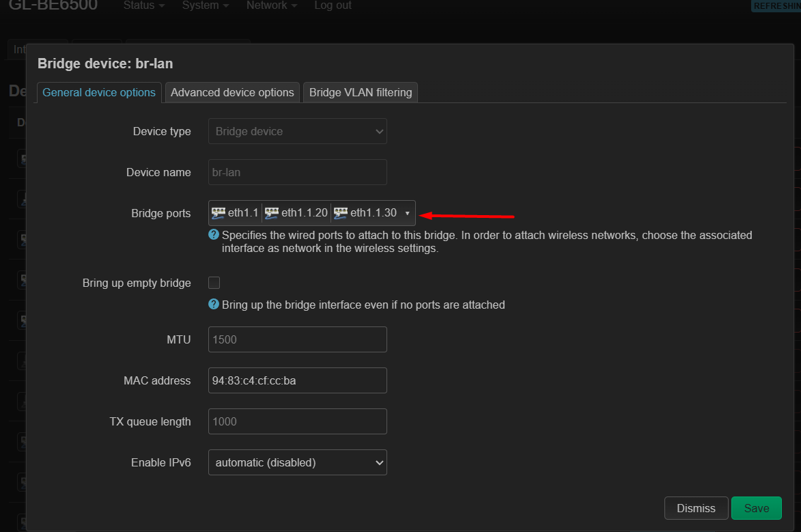This screenshot has height=532, width=801.
Task: Open the Enable IPv6 dropdown
Action: coord(297,462)
